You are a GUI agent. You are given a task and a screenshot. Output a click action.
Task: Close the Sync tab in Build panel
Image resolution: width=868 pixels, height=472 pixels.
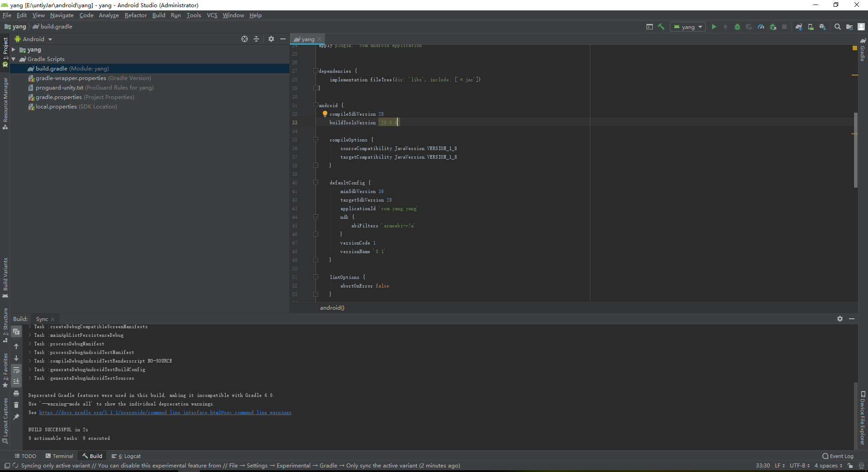coord(53,319)
